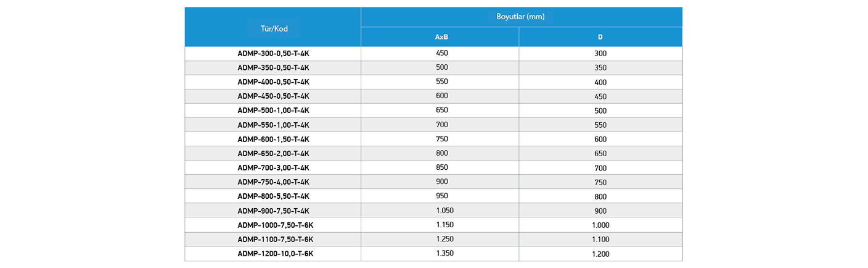Select product code ADMP-450-0,50-T-4K
Screen dimensions: 868x268
pos(273,96)
